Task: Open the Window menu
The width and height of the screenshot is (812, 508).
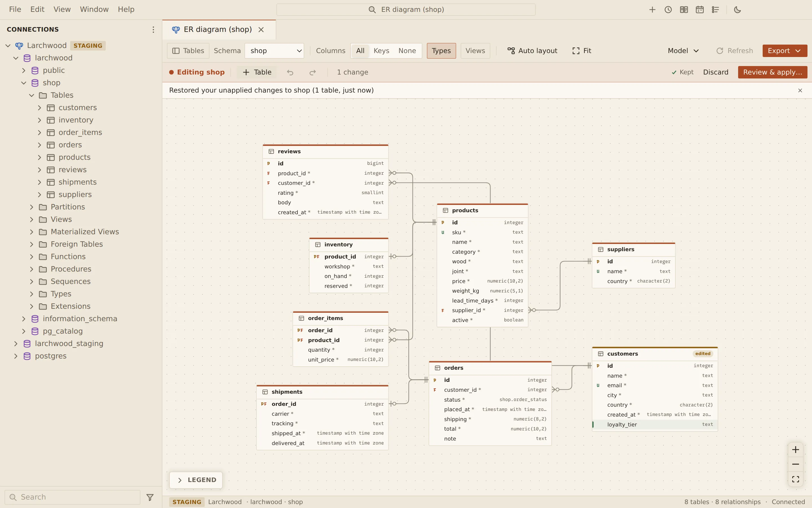Action: click(94, 9)
